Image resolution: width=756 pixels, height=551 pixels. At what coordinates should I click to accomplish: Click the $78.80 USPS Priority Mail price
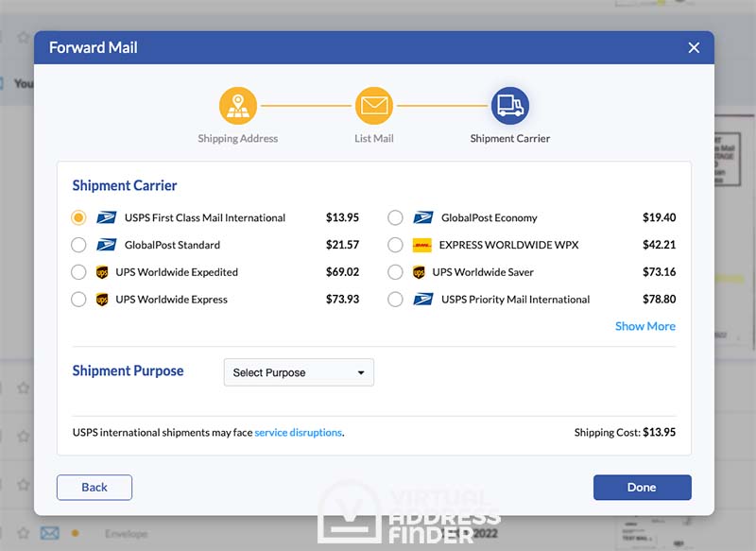pos(659,300)
